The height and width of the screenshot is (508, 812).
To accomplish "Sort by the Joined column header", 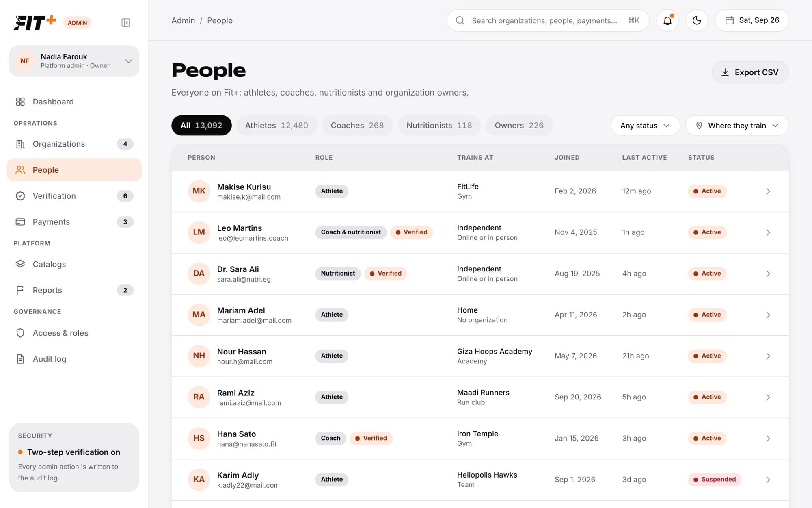I will tap(567, 158).
